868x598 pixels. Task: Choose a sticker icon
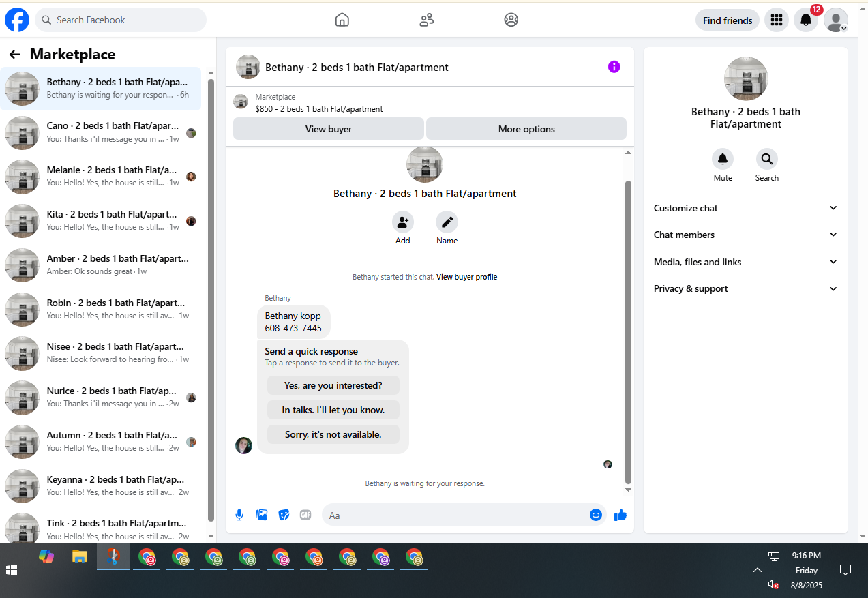pyautogui.click(x=284, y=515)
